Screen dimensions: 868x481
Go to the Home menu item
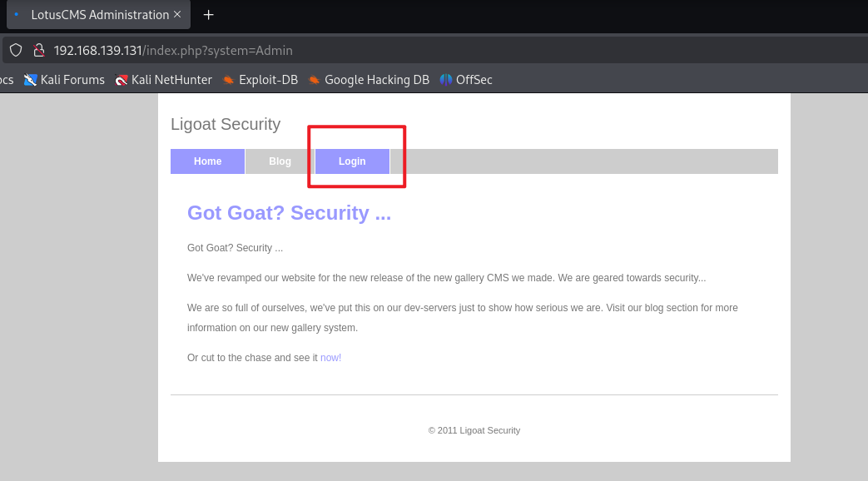(207, 161)
